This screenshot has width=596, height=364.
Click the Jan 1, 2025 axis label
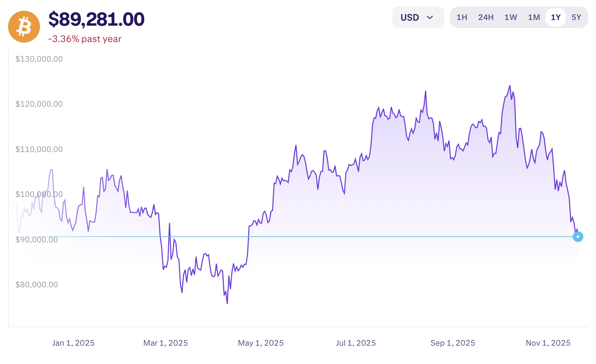click(x=73, y=343)
